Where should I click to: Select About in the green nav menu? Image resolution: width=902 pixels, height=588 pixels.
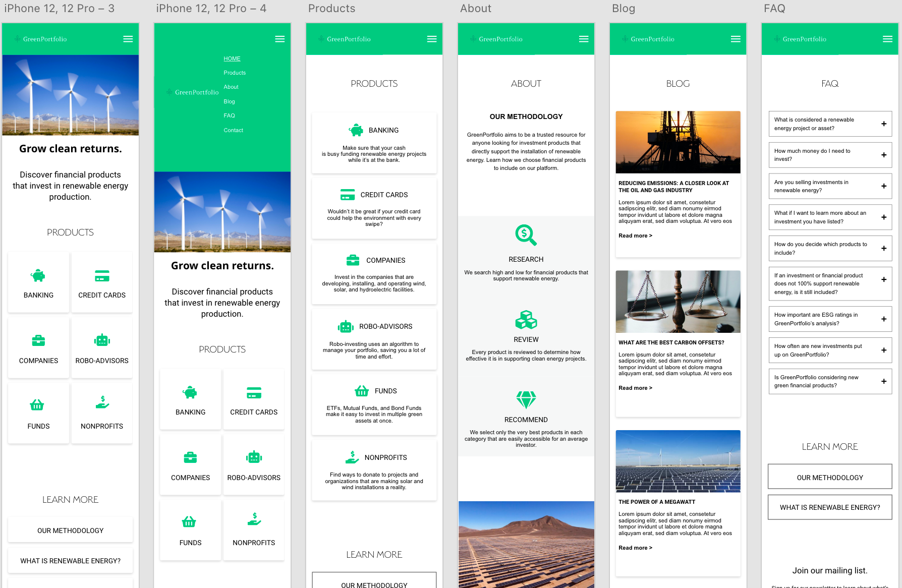click(231, 87)
